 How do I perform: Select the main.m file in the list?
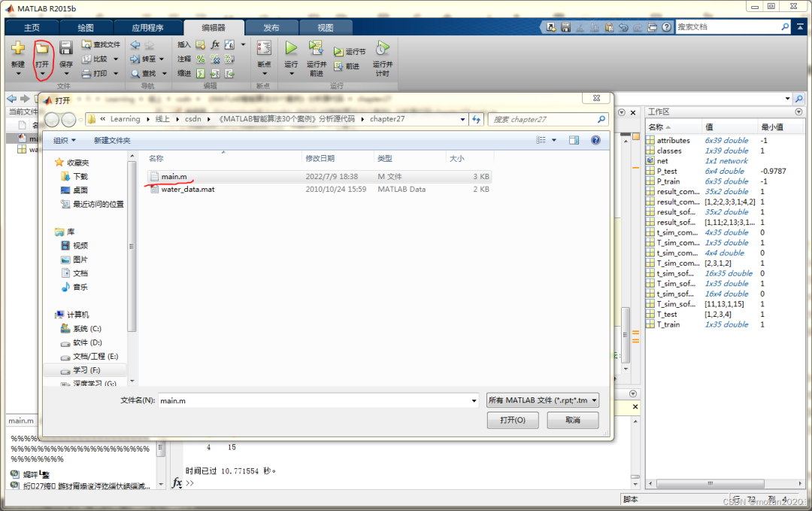319,176
